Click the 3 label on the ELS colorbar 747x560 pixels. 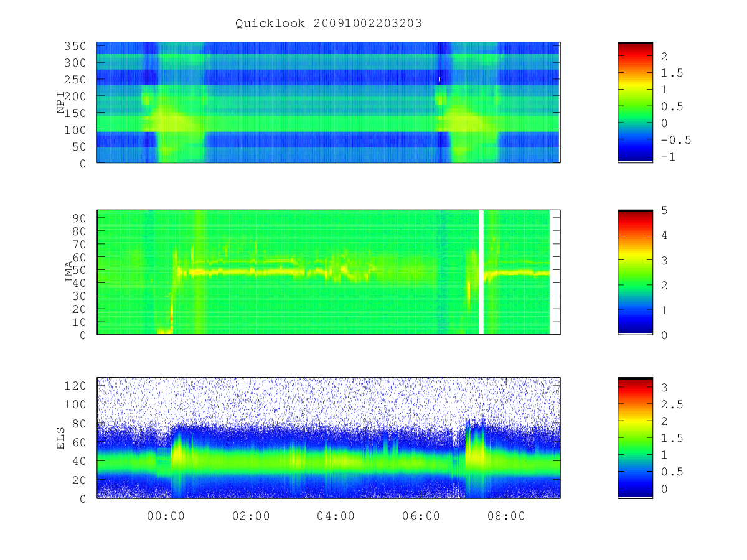[x=665, y=388]
